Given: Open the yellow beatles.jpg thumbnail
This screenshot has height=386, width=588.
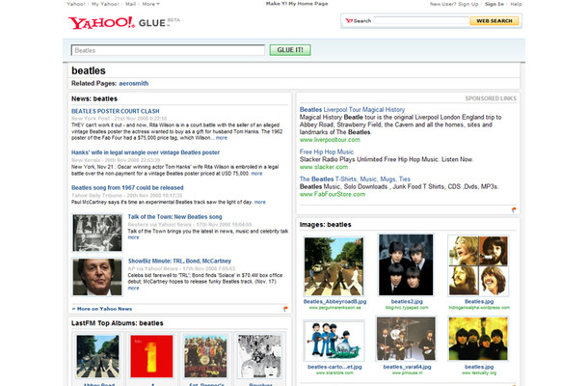Looking at the screenshot, I should [478, 339].
